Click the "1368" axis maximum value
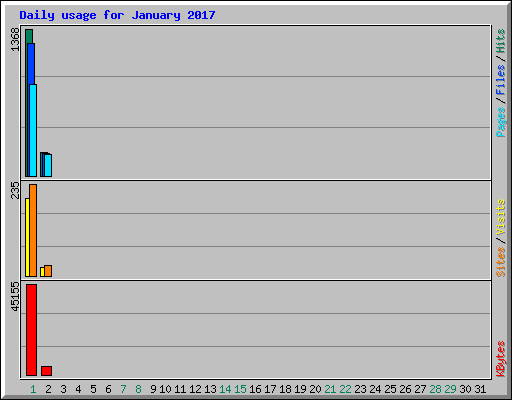 pyautogui.click(x=15, y=40)
